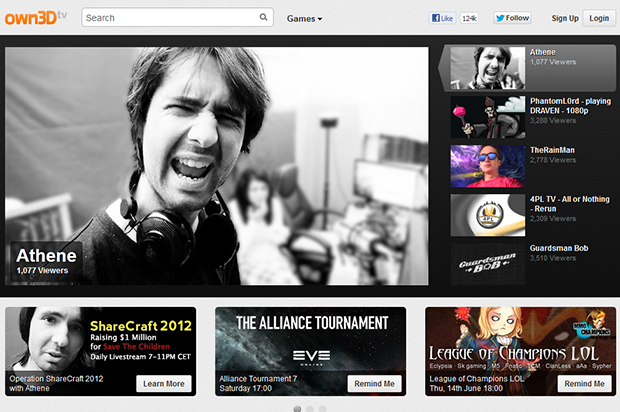620x412 pixels.
Task: Play the featured Athene stream
Action: [x=217, y=166]
